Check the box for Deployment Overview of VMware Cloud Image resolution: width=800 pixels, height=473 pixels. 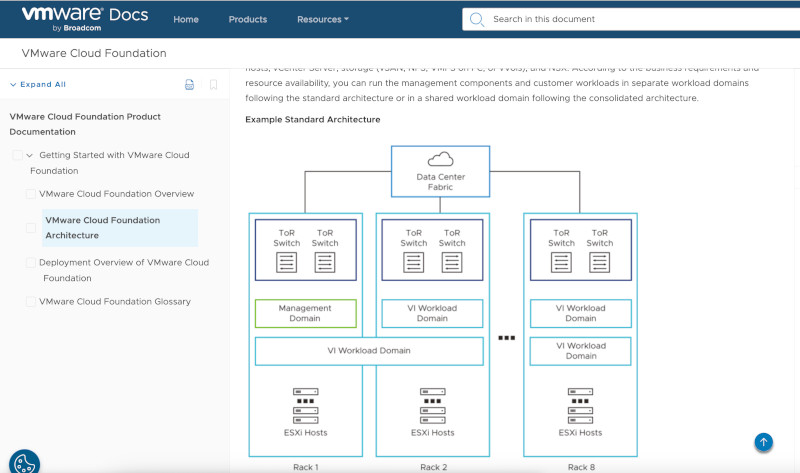31,262
